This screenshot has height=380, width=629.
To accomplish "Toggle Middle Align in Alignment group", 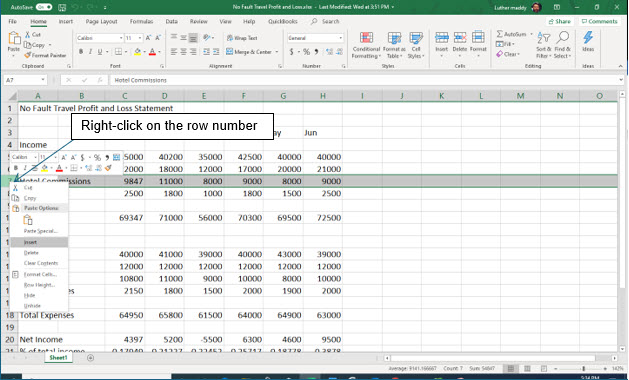I will pyautogui.click(x=183, y=38).
